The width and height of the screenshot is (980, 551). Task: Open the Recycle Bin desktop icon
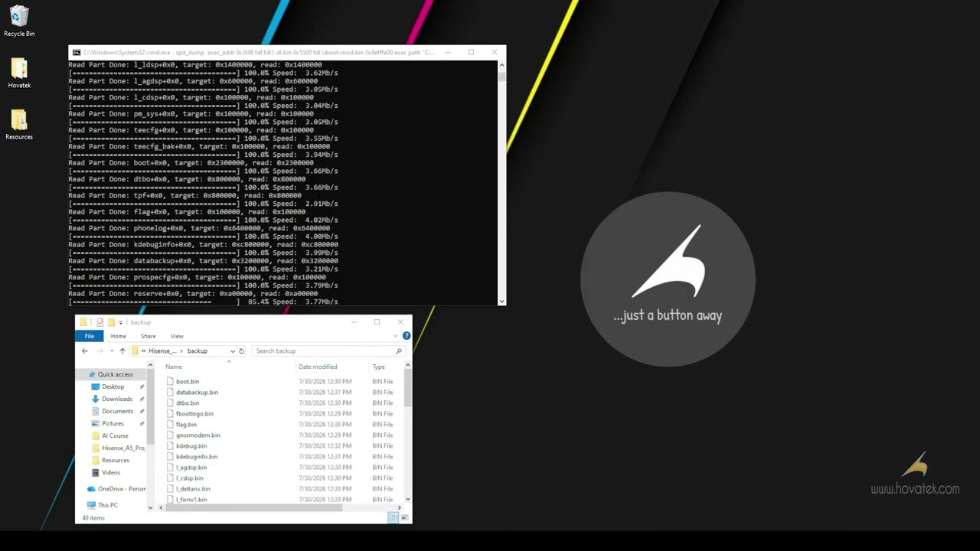pyautogui.click(x=19, y=21)
